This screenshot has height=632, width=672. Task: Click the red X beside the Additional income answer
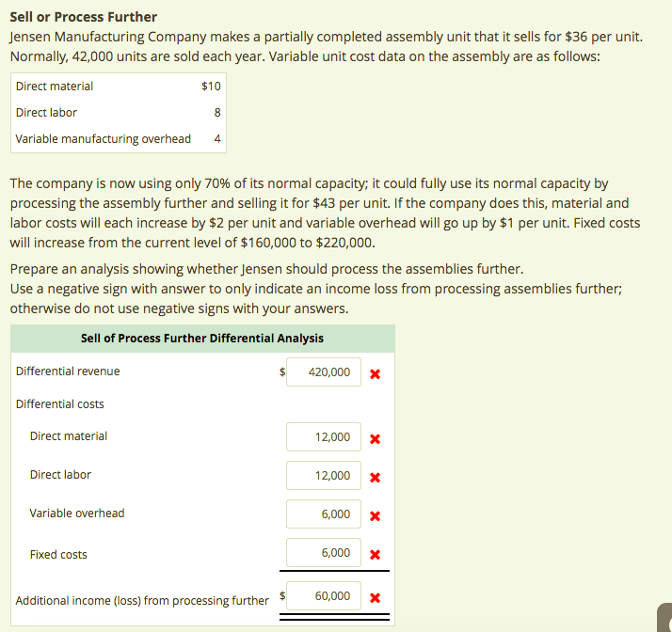[x=375, y=597]
